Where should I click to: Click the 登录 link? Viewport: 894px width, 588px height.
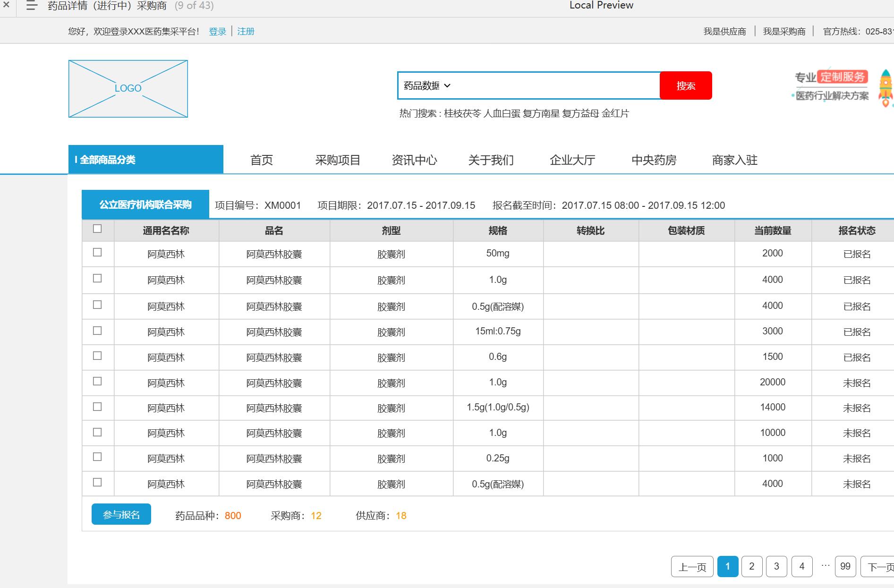pyautogui.click(x=218, y=31)
